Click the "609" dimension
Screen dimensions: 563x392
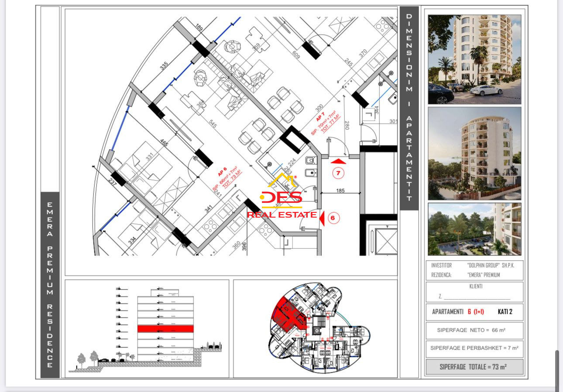(296, 55)
